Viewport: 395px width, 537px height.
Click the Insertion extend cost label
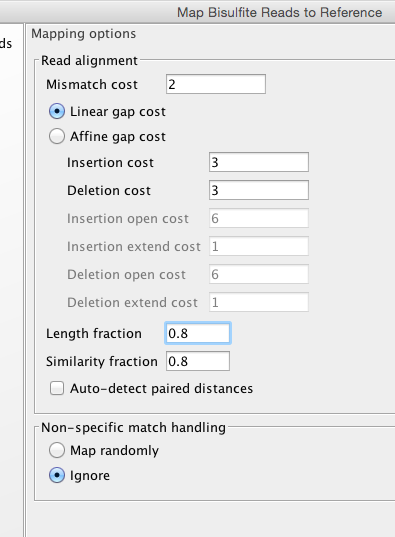coord(134,247)
